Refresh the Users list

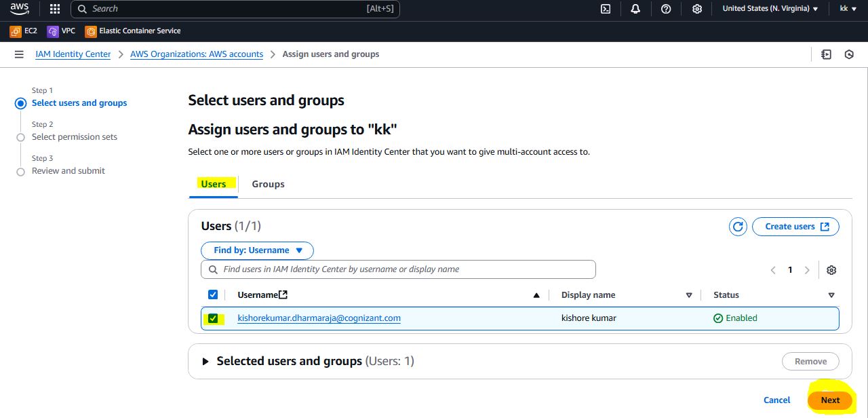point(738,227)
